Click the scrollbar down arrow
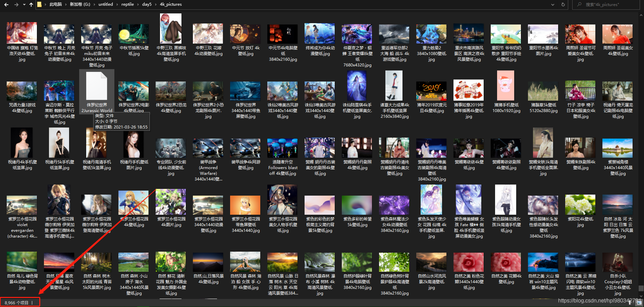Viewport: 644px width, 307px height. (641, 296)
